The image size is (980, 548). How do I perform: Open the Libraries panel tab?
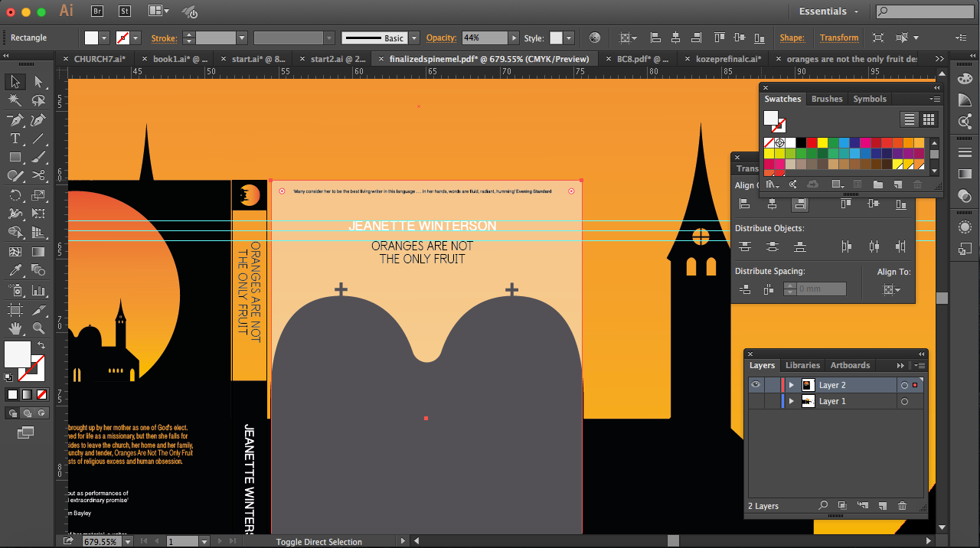[802, 365]
